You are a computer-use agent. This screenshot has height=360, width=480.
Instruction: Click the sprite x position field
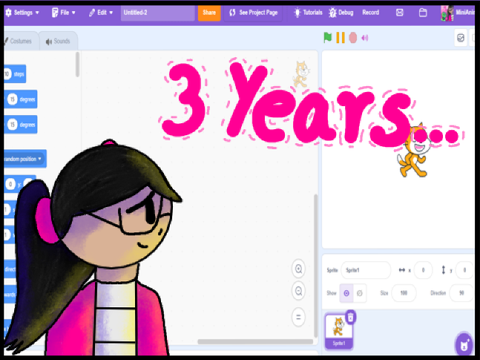pyautogui.click(x=423, y=270)
